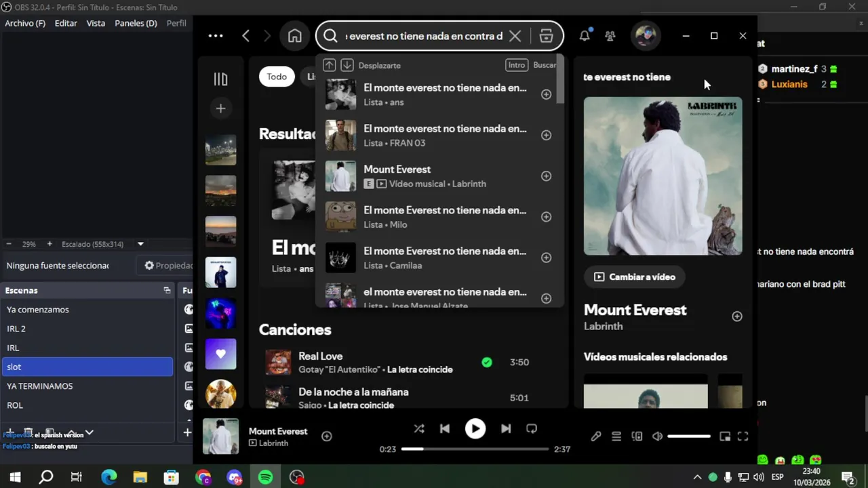Collapse Your Library sidebar icon
The image size is (868, 488).
coord(220,79)
